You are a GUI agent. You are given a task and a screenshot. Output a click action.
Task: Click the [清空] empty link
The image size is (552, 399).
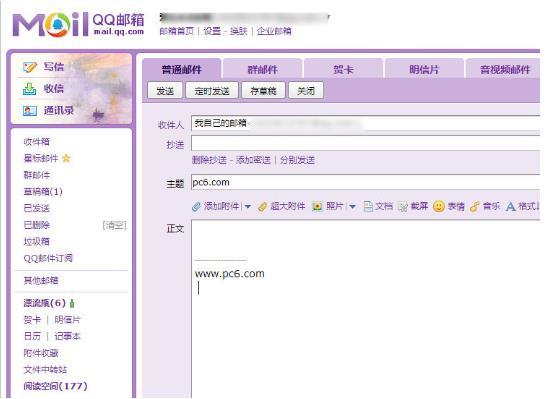click(114, 225)
